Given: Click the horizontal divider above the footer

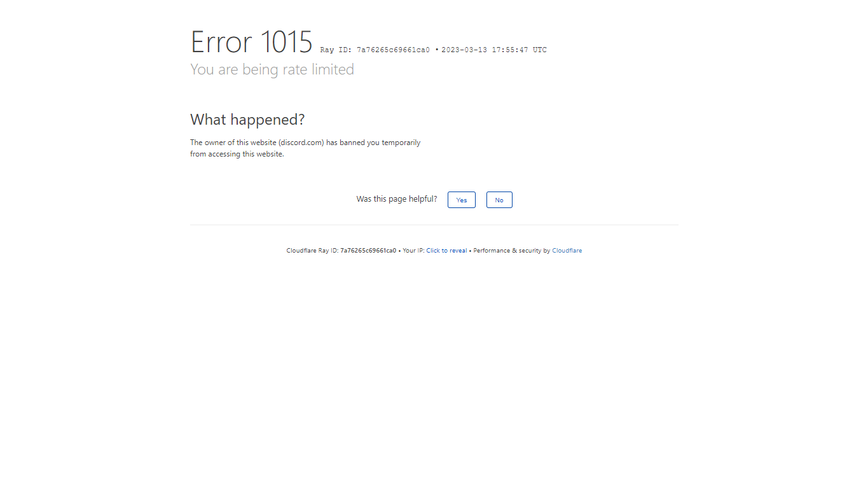Looking at the screenshot, I should coord(434,225).
